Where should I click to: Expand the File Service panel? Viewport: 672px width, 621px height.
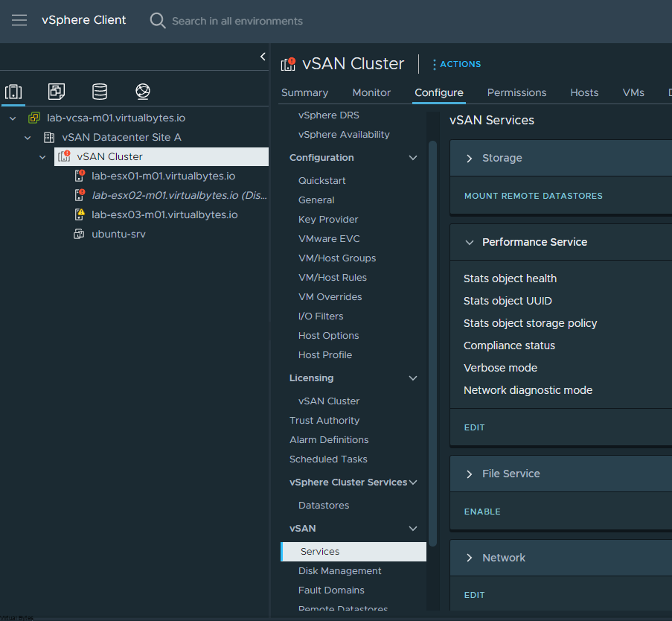pos(470,474)
